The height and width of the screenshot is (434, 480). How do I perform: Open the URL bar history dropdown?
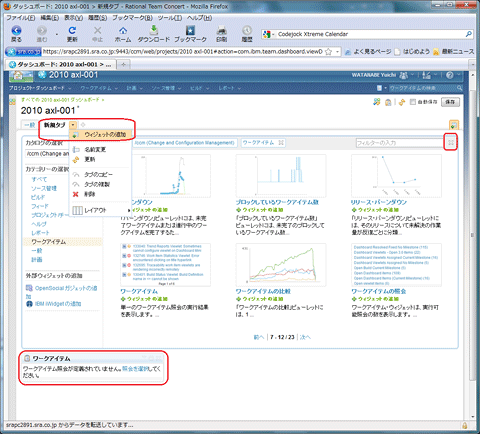(337, 52)
